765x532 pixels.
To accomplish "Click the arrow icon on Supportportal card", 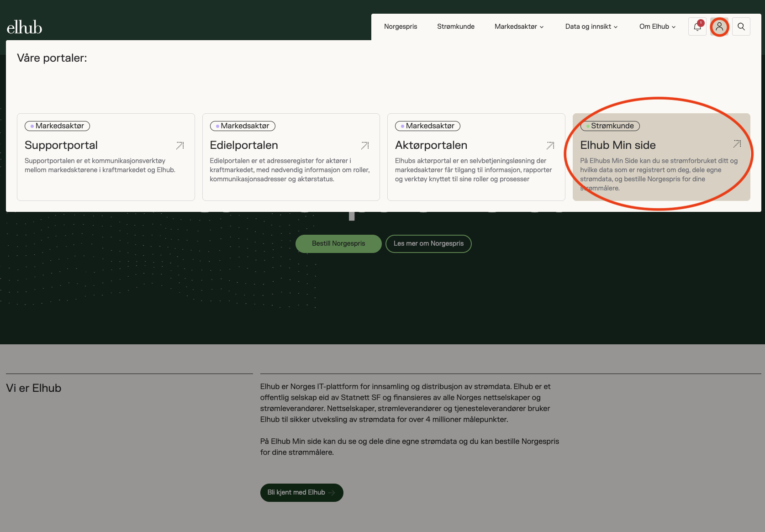I will [x=180, y=145].
